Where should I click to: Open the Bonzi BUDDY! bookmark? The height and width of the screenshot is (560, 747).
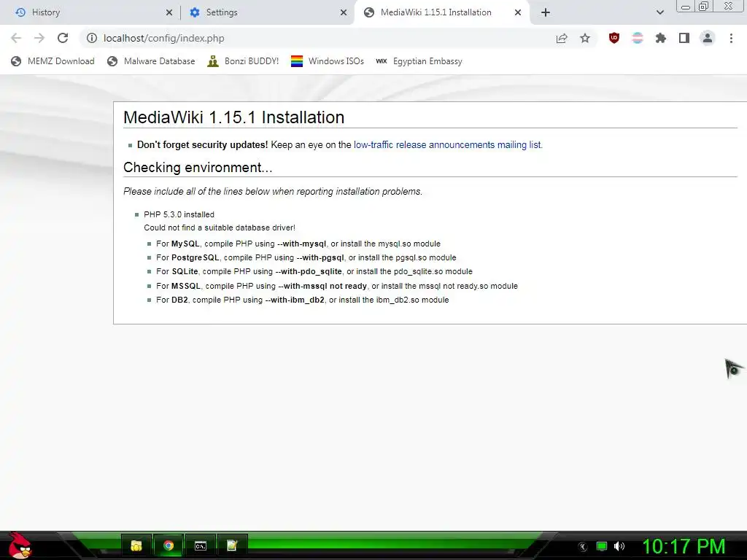243,61
